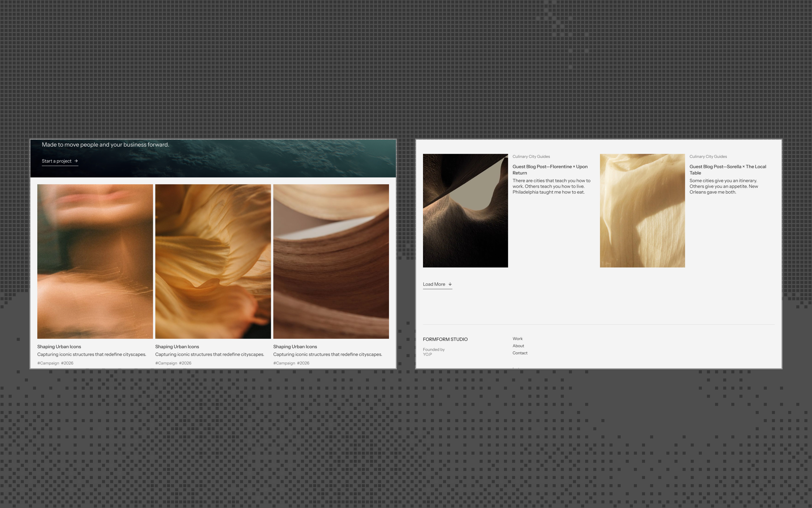Image resolution: width=812 pixels, height=508 pixels.
Task: Click #Campaign tag under the golden fabric card
Action: [x=166, y=363]
